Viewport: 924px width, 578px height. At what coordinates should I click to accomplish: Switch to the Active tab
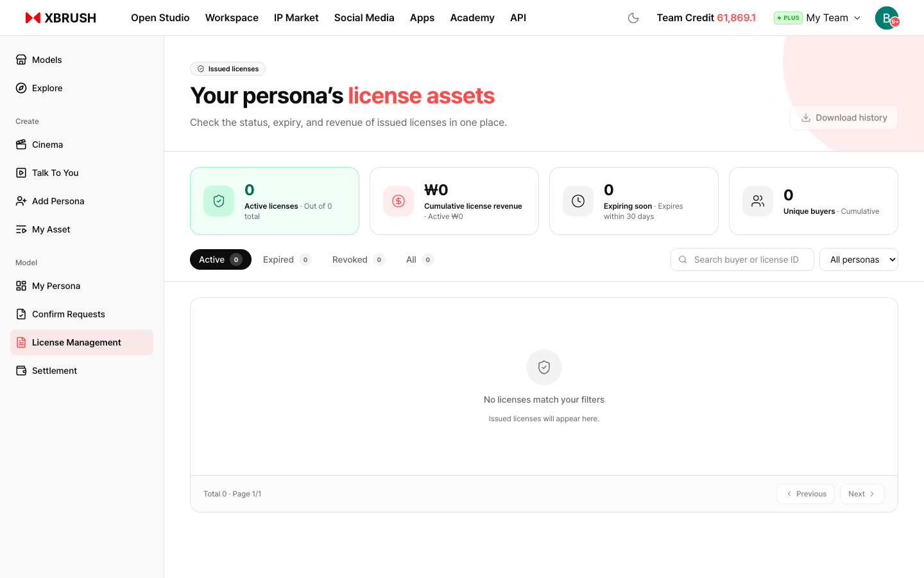point(221,259)
